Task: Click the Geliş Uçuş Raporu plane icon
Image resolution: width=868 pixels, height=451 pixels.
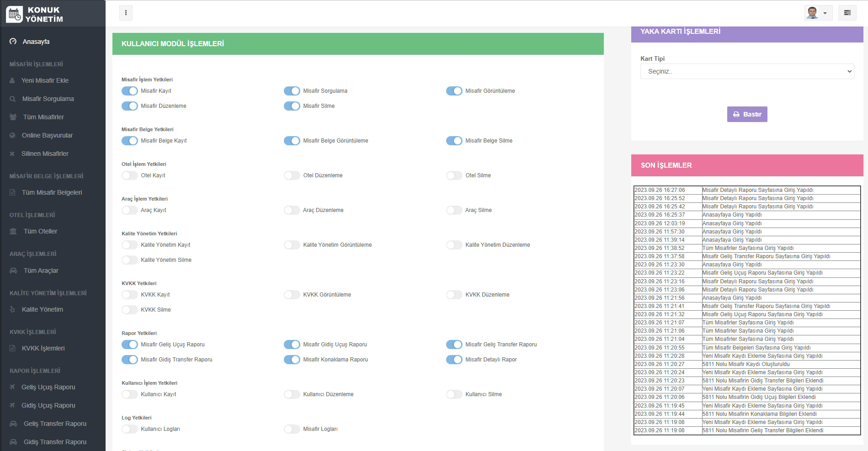Action: pos(12,387)
